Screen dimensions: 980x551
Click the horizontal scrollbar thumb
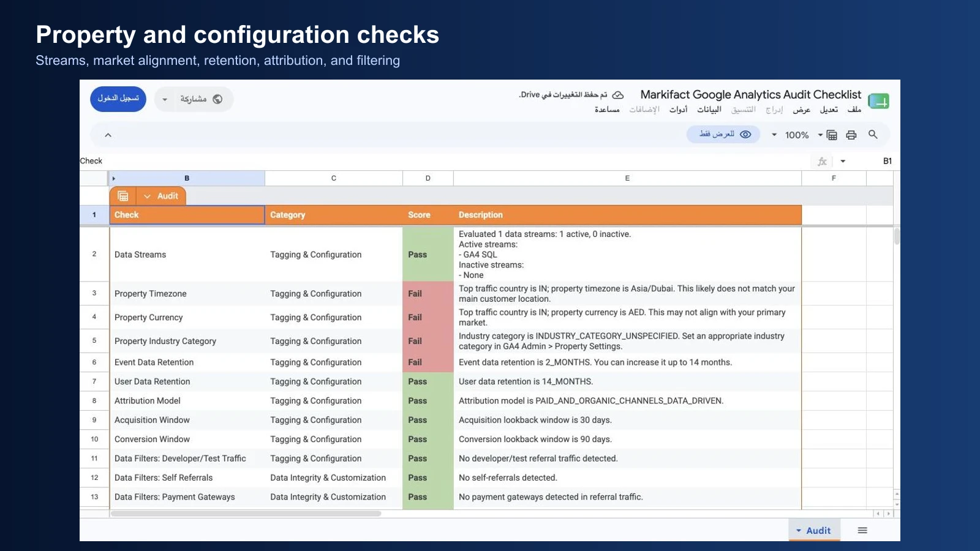(246, 514)
